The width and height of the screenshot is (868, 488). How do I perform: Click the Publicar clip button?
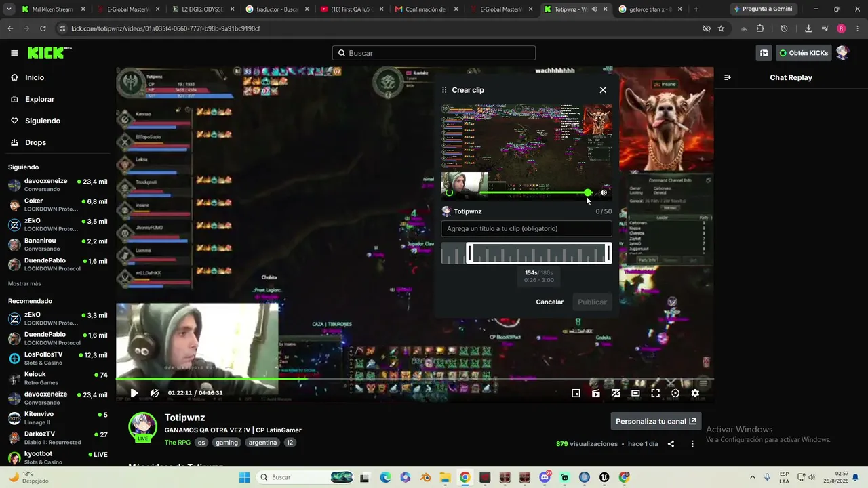[592, 302]
